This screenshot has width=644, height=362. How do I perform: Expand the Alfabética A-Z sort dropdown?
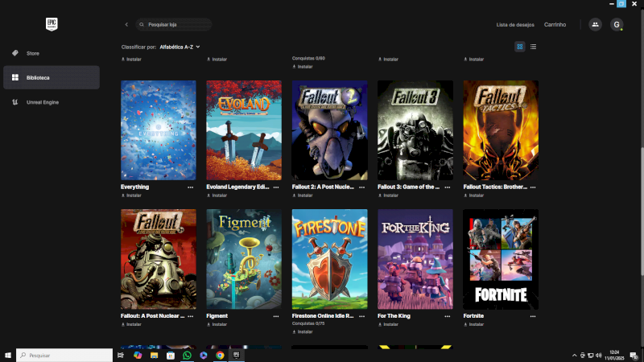click(180, 47)
